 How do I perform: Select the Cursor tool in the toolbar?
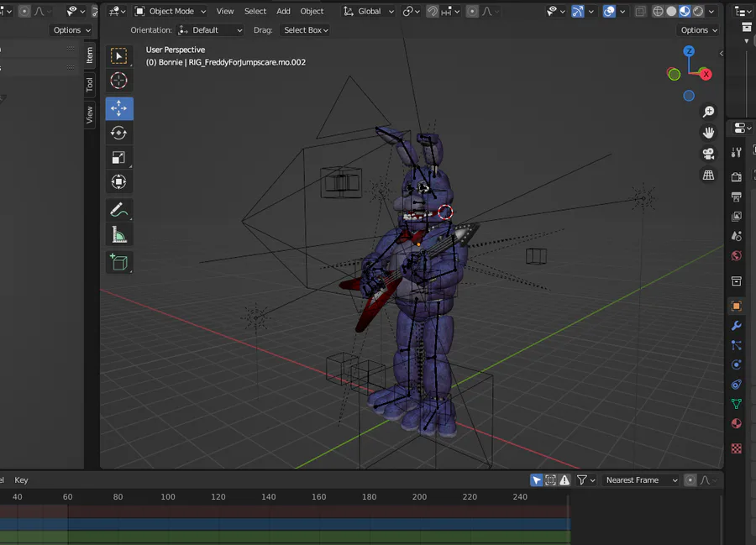coord(118,81)
